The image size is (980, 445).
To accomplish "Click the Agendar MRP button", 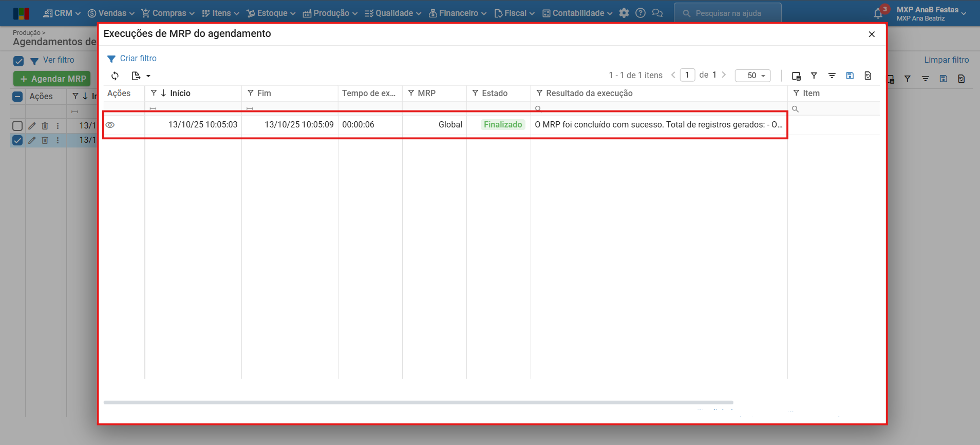I will (52, 79).
